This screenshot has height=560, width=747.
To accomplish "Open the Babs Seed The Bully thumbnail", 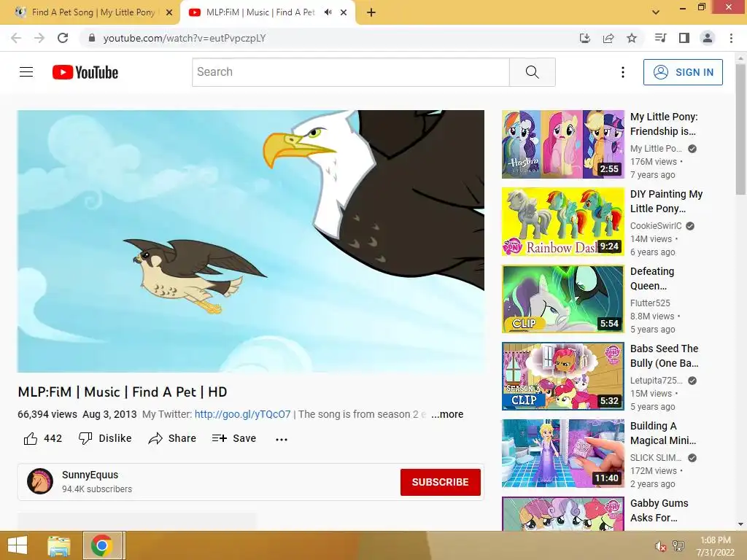I will (x=562, y=376).
